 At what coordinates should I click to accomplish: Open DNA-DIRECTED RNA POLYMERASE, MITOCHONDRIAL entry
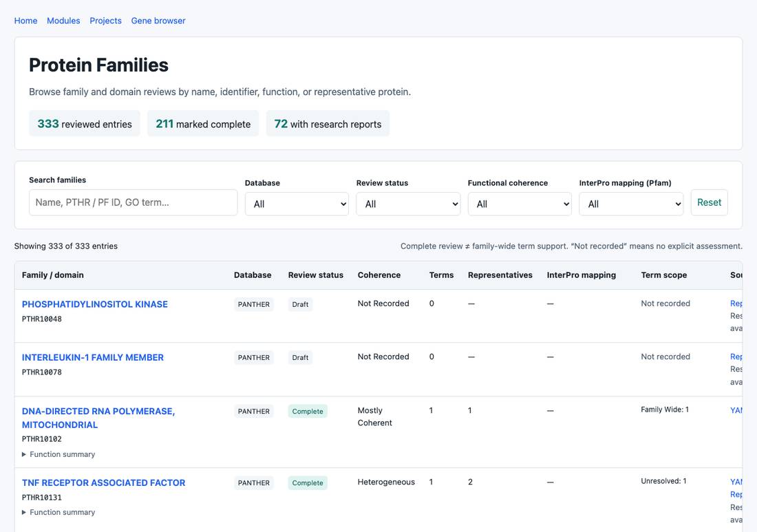98,418
